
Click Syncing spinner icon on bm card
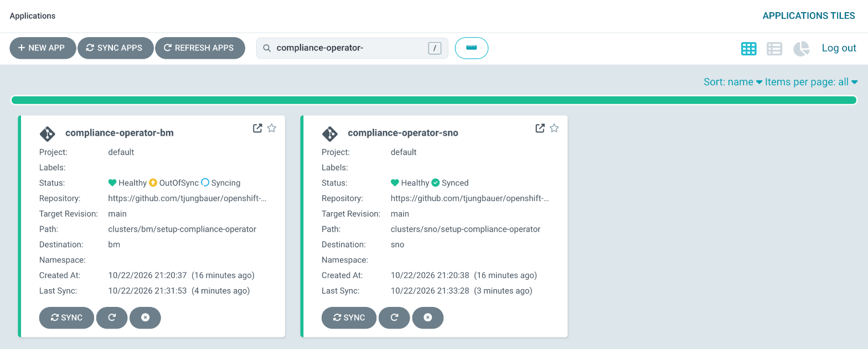(x=205, y=183)
